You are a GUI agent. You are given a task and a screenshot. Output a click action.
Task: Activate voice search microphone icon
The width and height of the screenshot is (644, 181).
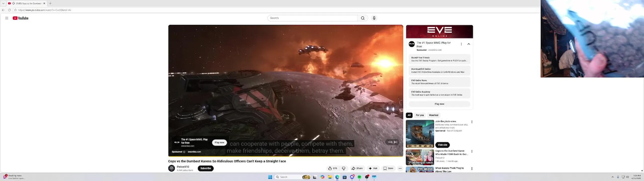point(374,18)
